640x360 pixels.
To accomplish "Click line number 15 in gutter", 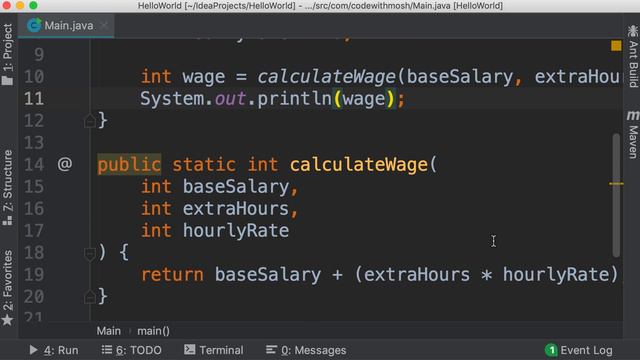I will 34,187.
